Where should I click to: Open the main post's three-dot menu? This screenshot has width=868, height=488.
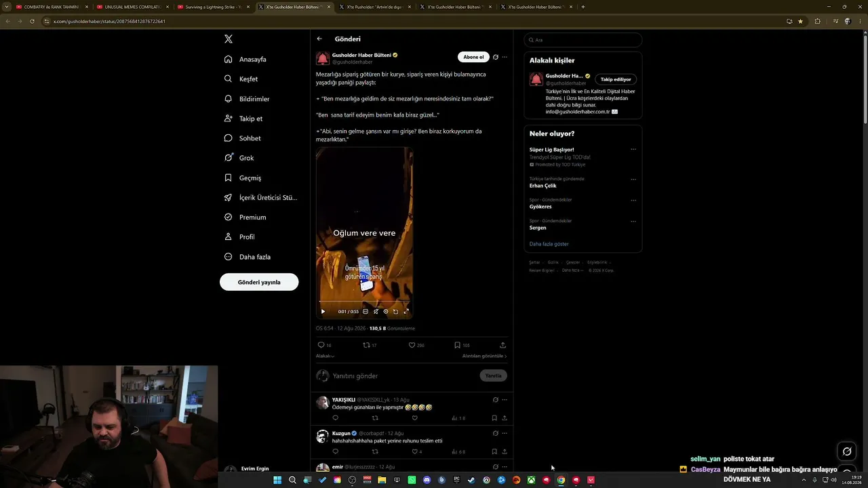[x=505, y=57]
